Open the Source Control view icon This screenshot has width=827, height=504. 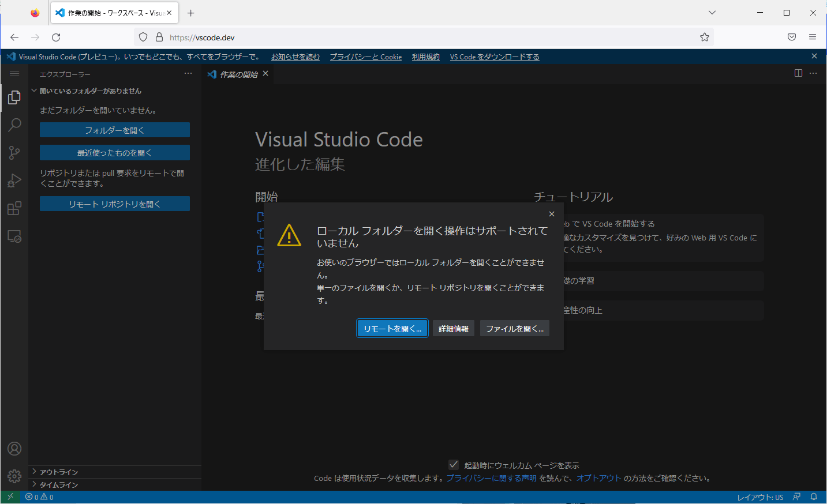[14, 152]
